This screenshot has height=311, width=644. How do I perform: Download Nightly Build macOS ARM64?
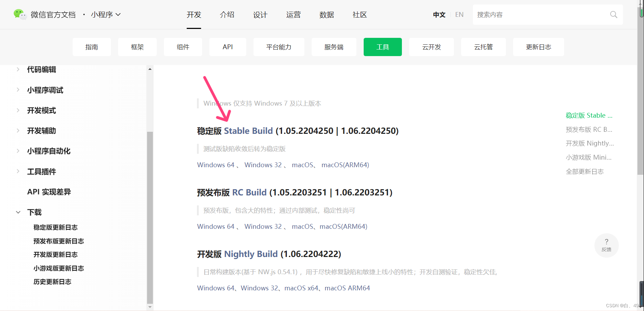coord(347,288)
